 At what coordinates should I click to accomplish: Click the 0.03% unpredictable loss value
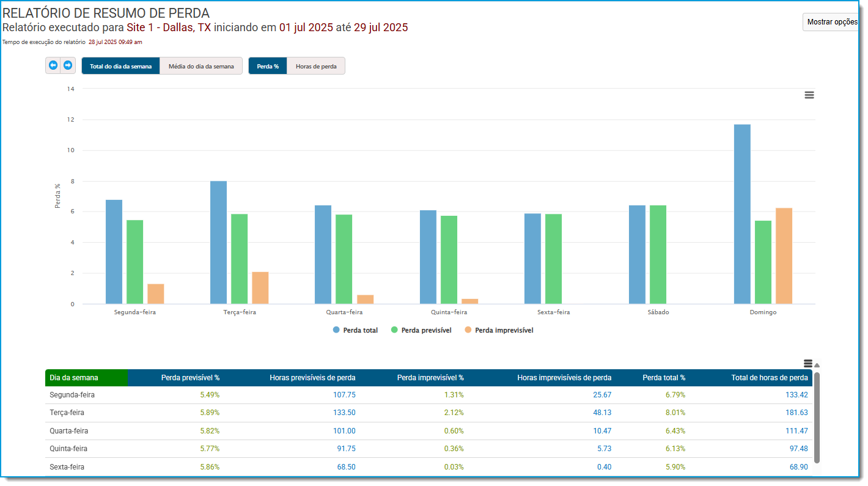(x=454, y=467)
